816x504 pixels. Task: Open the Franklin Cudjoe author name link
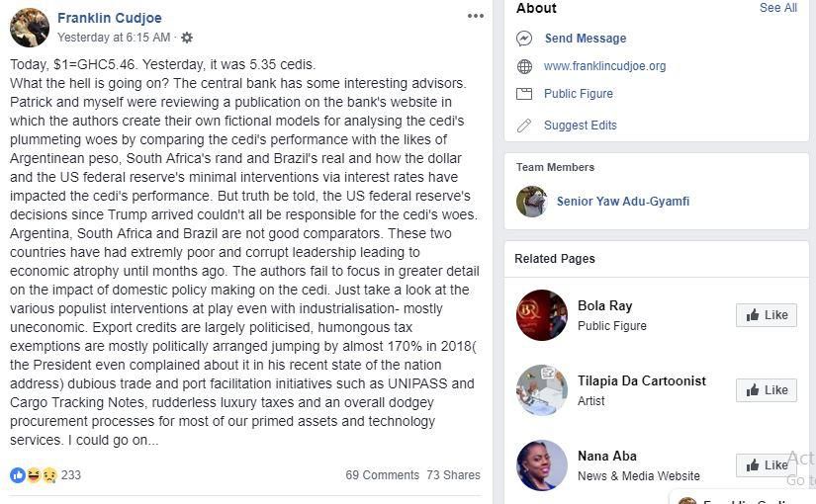[109, 18]
